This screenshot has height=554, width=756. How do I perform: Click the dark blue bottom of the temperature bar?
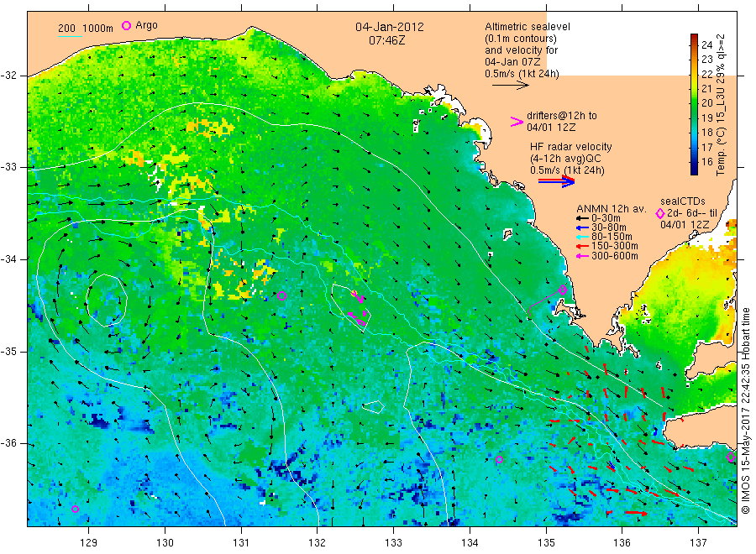click(x=694, y=169)
